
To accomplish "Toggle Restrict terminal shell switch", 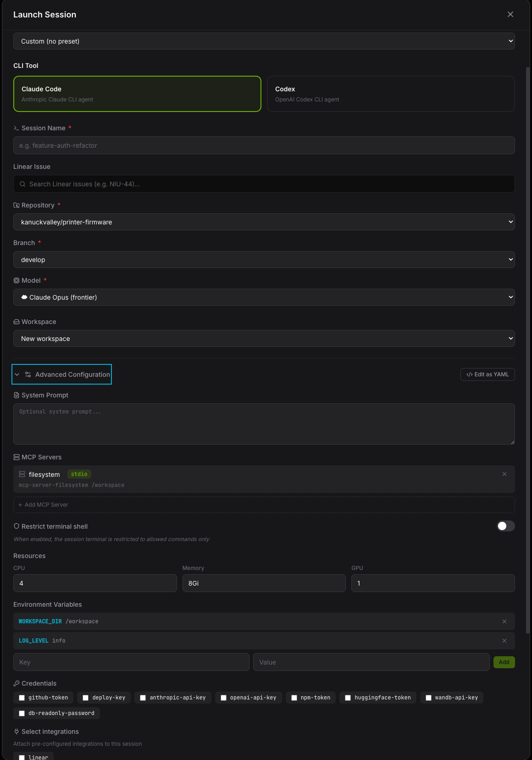I will tap(506, 526).
